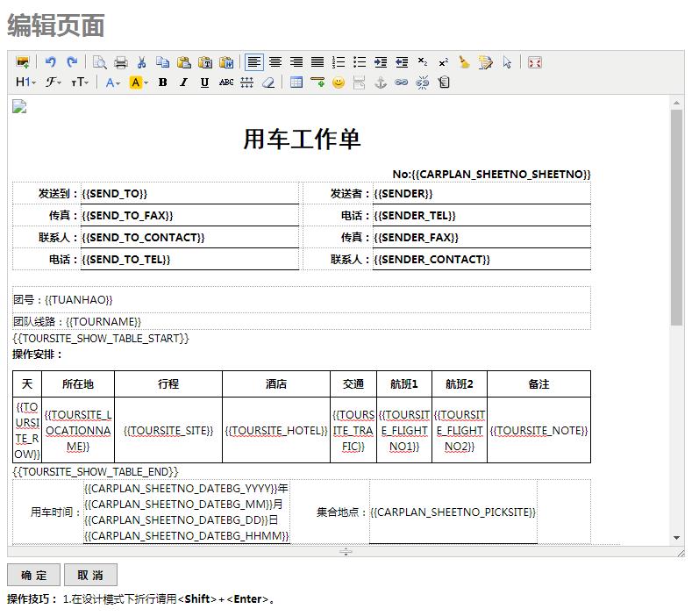
Task: Toggle justify alignment
Action: (317, 62)
